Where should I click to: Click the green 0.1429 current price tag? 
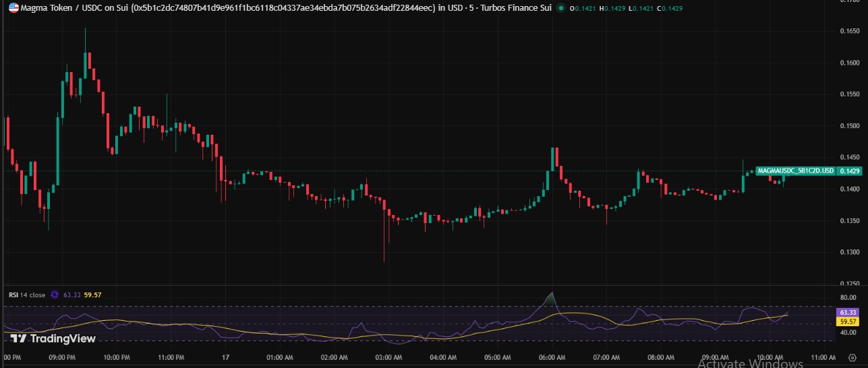click(850, 171)
